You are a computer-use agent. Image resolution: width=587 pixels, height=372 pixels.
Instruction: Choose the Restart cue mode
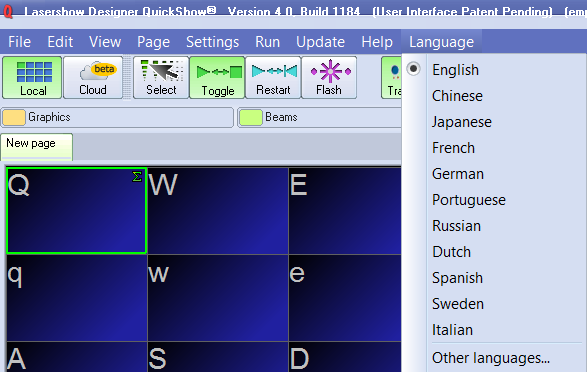[x=273, y=77]
